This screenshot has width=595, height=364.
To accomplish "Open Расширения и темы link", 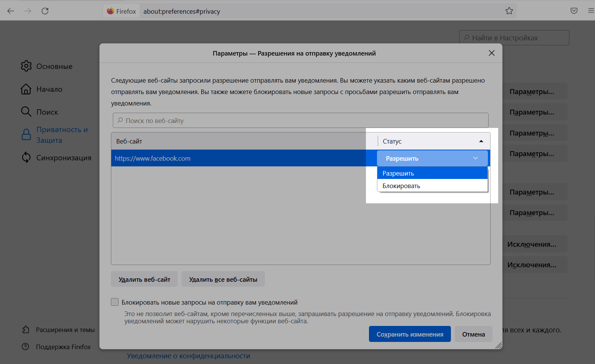I will tap(65, 330).
